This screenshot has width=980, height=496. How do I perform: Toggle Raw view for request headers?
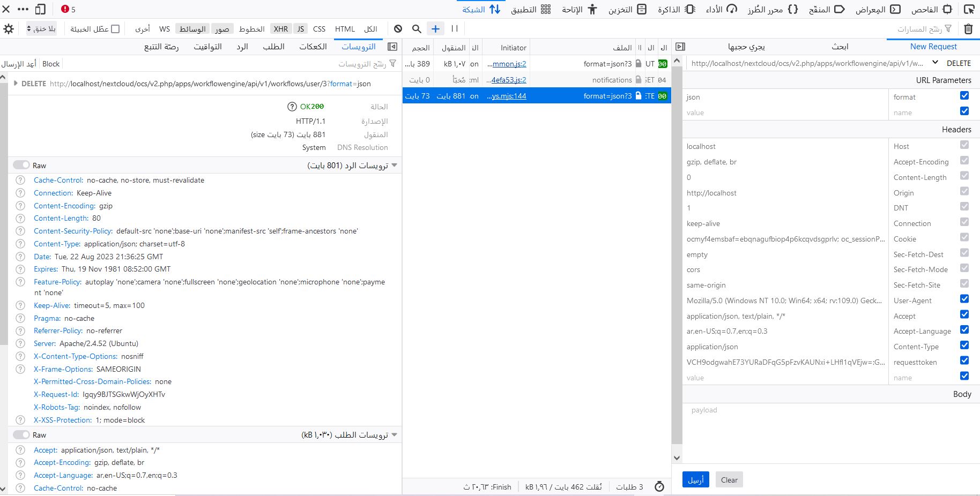[21, 434]
